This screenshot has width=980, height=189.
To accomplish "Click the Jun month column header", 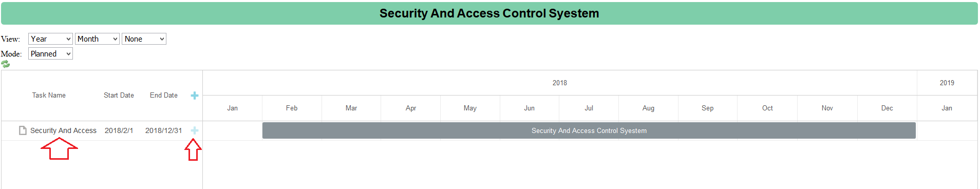I will click(x=530, y=108).
